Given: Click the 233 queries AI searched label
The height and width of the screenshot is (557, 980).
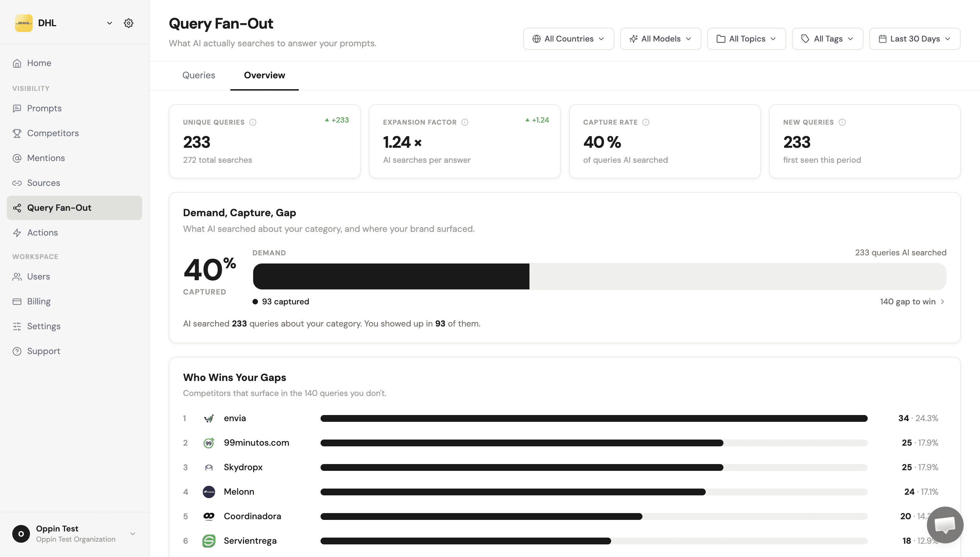Looking at the screenshot, I should [x=900, y=253].
